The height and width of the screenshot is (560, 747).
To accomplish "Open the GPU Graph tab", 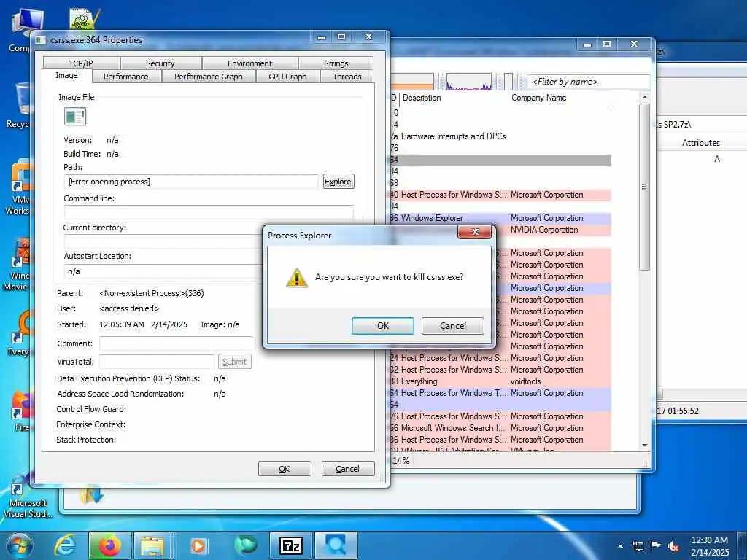I will (287, 77).
